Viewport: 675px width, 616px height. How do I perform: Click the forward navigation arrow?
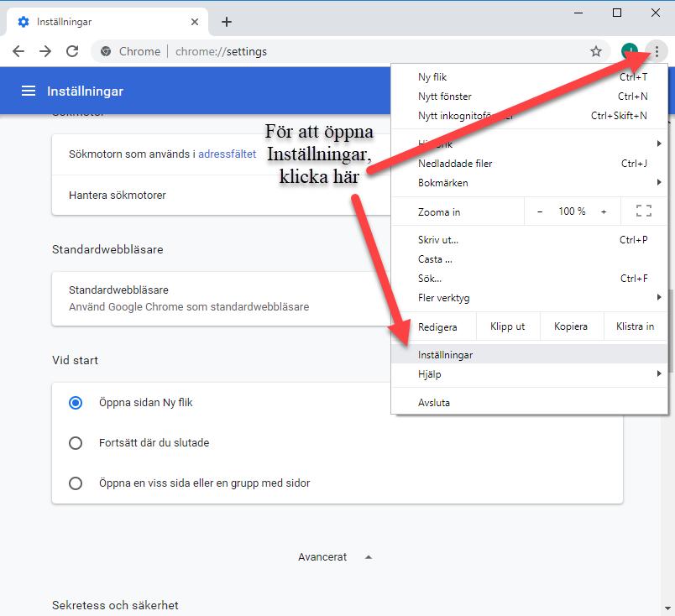coord(45,52)
